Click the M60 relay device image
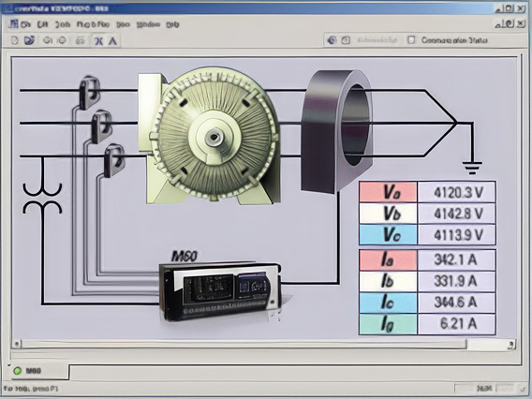 (x=220, y=292)
